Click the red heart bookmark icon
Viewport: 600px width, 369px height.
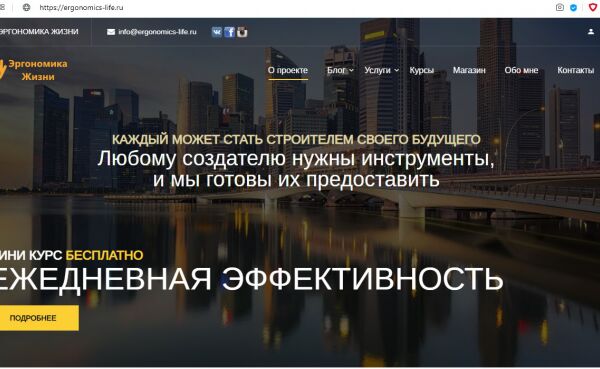tap(593, 7)
